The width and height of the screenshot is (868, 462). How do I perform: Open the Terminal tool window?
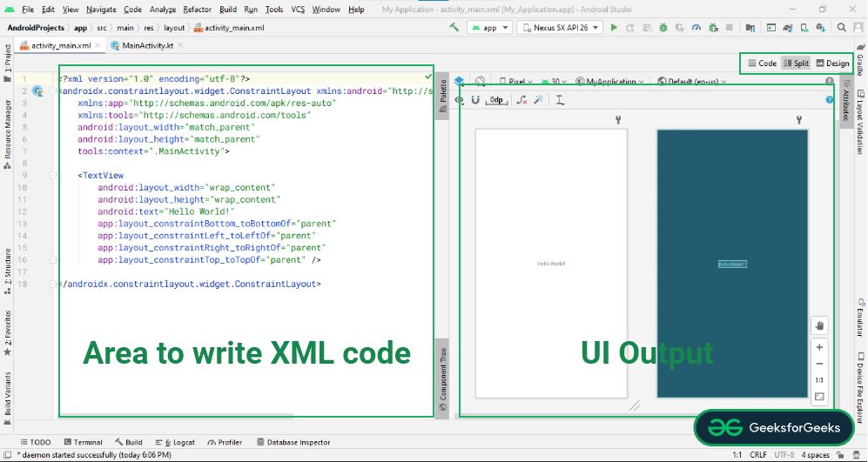pos(83,442)
